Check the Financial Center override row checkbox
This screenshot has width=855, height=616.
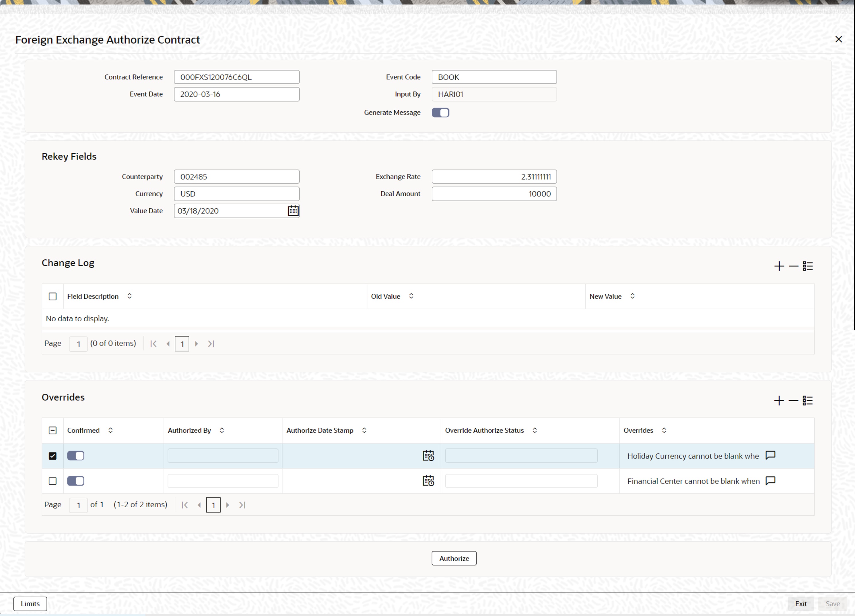coord(53,481)
